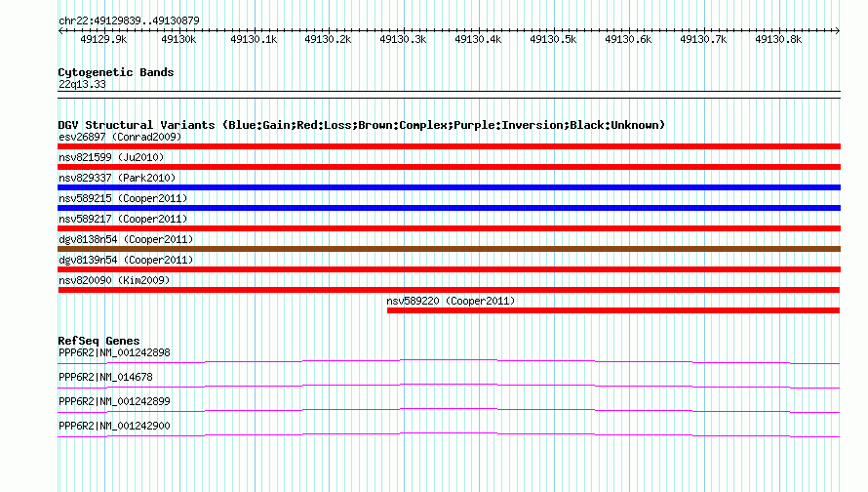Click the ruler's left arrowhead
Screen dimensions: 868x492
pos(60,30)
